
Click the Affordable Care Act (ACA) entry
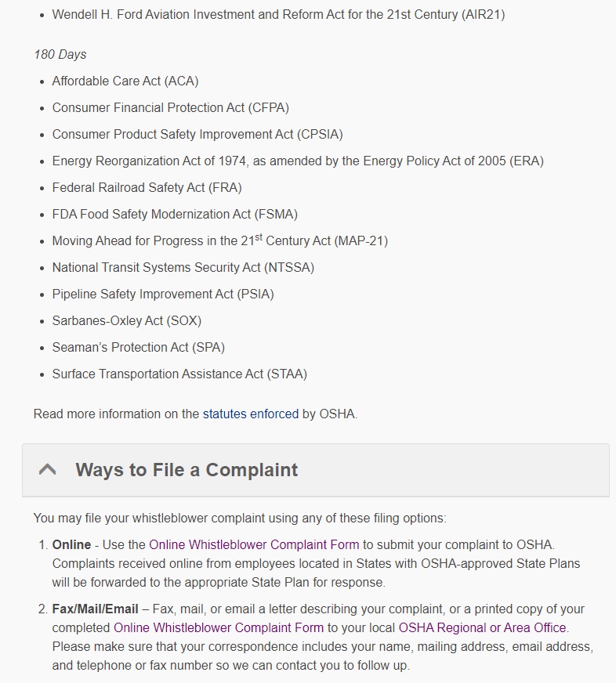[125, 81]
